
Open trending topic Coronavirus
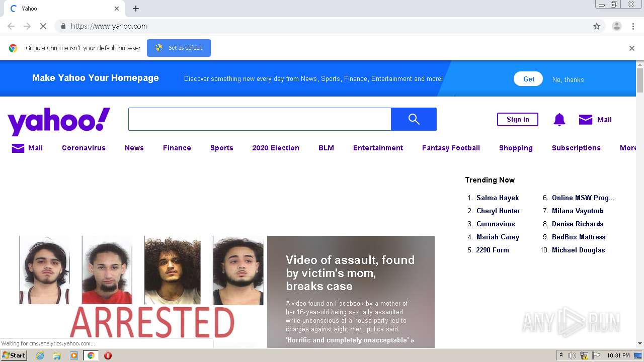tap(496, 224)
